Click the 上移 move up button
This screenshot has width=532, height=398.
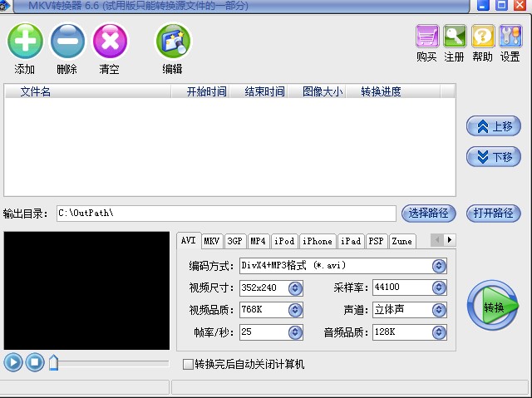pos(494,126)
